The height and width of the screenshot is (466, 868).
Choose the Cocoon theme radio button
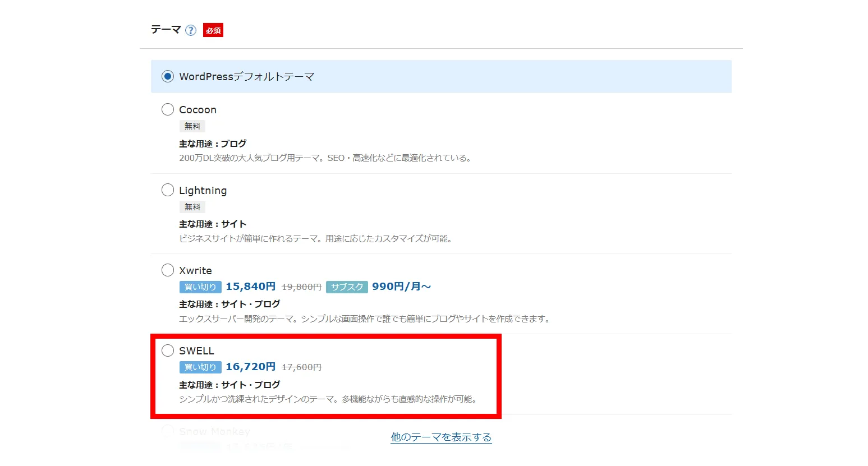click(168, 109)
